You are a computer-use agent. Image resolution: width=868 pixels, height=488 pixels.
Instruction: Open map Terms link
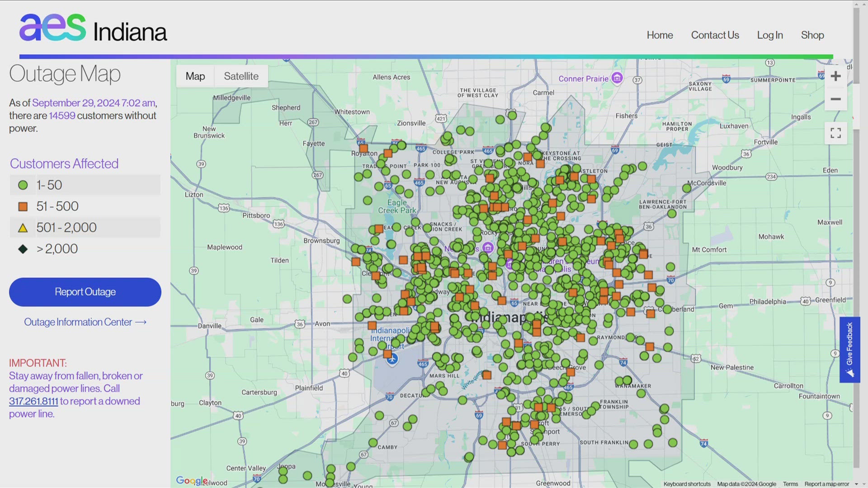click(x=790, y=484)
